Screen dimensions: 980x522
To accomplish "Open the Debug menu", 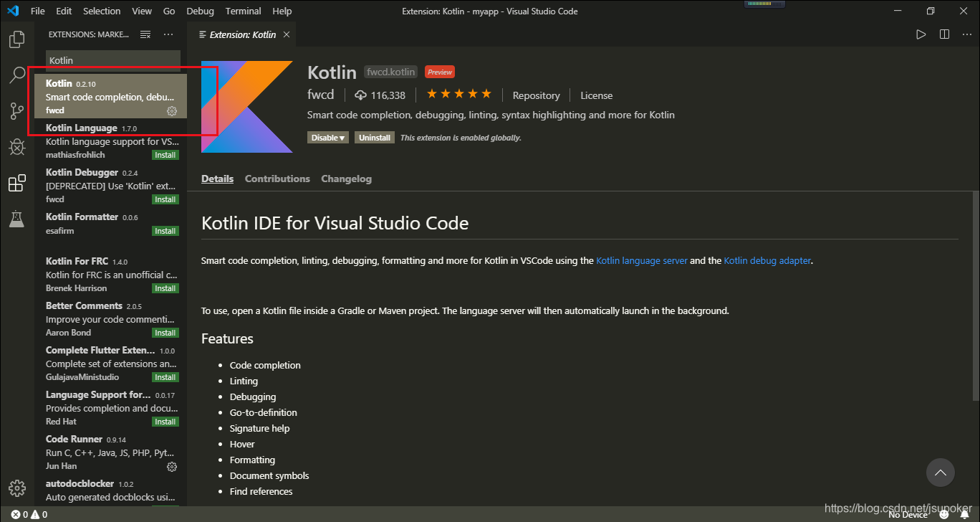I will pyautogui.click(x=200, y=11).
